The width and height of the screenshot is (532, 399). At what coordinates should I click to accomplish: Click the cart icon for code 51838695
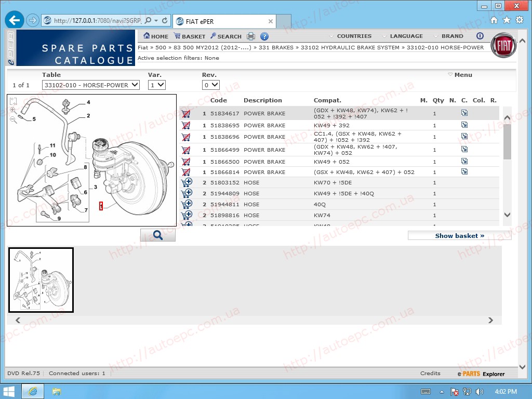coord(185,126)
